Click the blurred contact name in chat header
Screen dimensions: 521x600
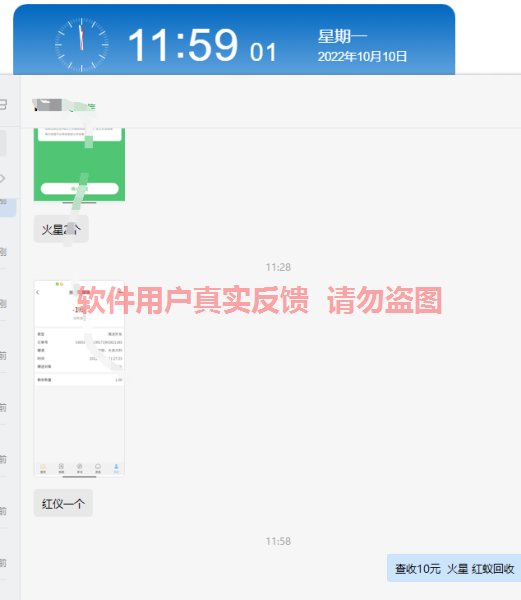point(64,105)
